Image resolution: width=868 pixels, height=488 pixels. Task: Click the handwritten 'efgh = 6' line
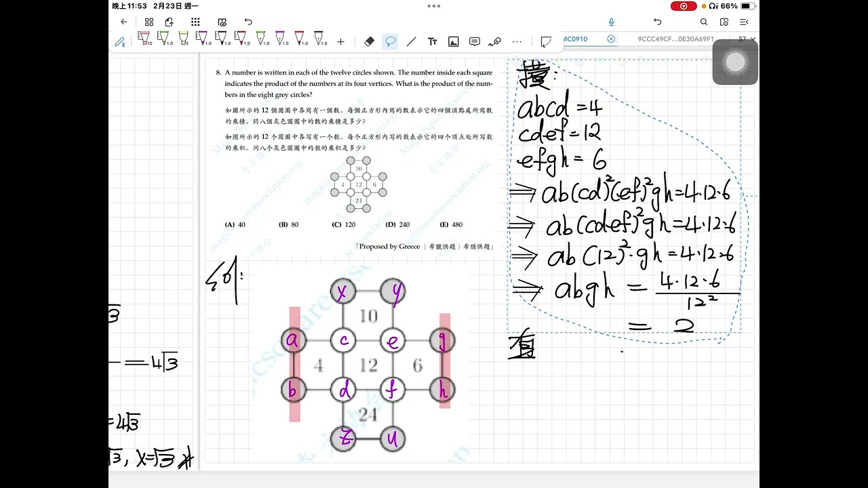tap(561, 160)
